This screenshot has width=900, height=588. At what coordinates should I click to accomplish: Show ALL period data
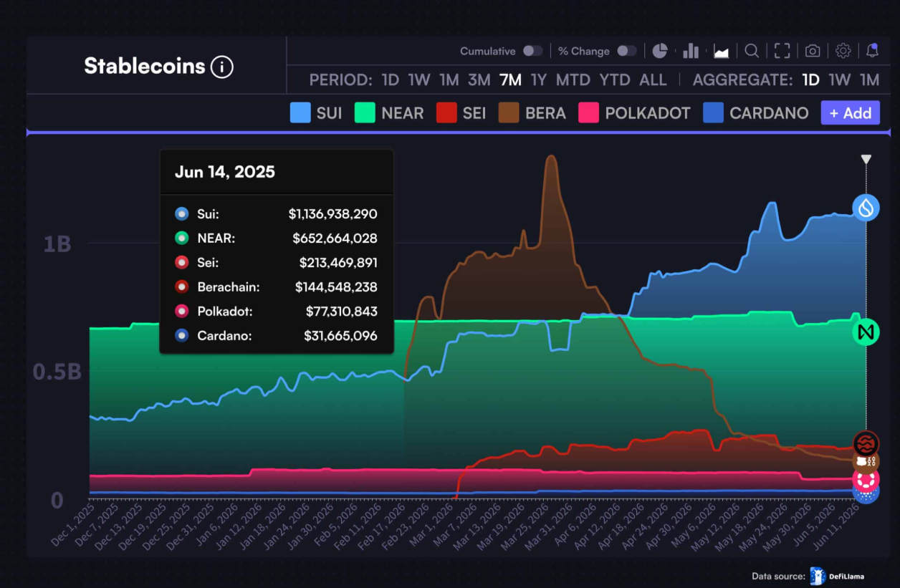click(653, 79)
